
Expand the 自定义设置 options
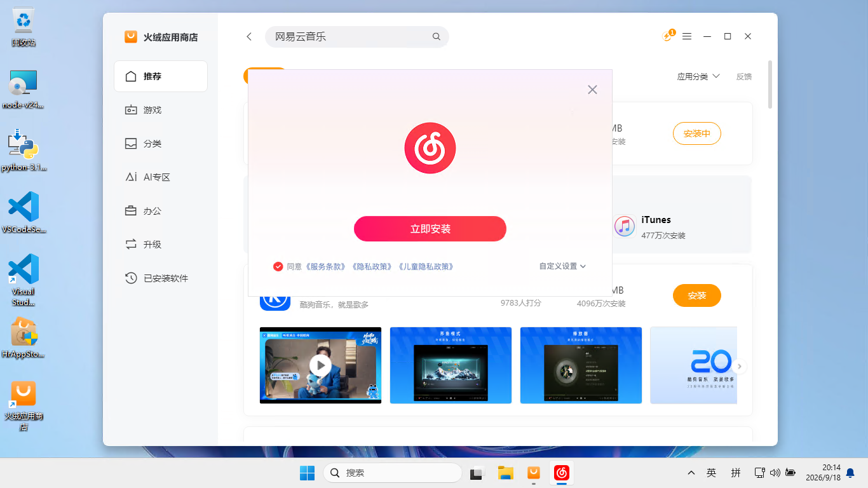562,266
